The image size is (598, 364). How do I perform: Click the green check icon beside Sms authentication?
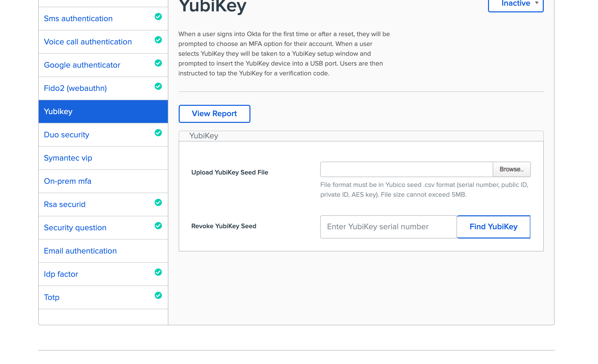tap(158, 17)
